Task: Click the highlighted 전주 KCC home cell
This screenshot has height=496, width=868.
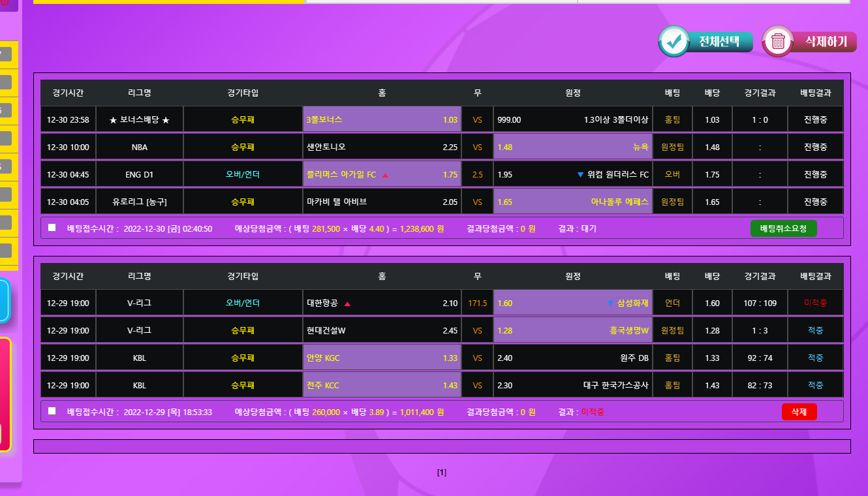Action: tap(382, 386)
